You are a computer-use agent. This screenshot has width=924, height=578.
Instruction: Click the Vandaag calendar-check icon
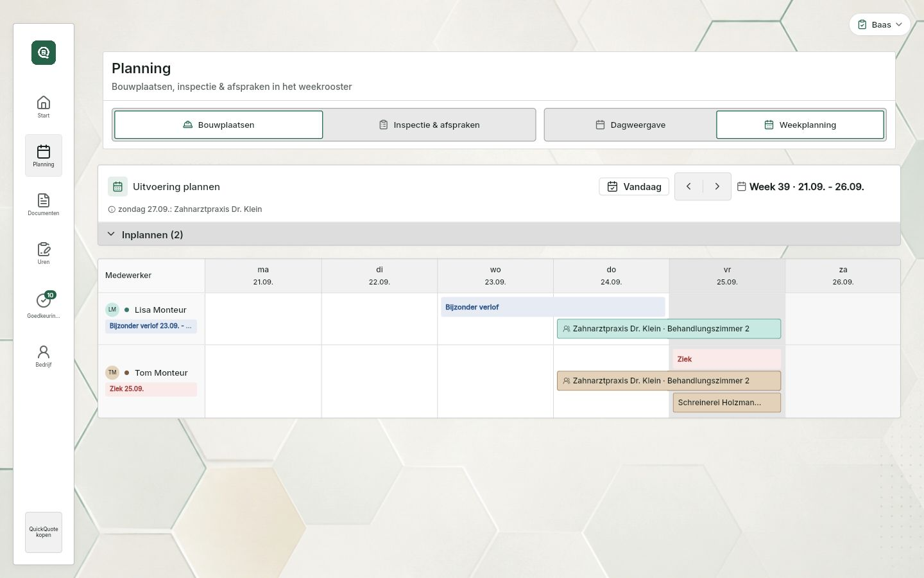click(x=613, y=186)
